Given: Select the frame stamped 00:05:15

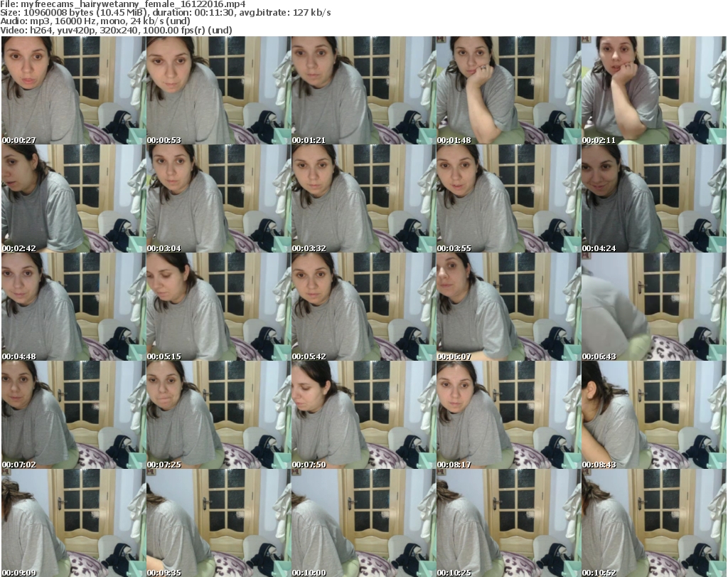Looking at the screenshot, I should (x=219, y=307).
